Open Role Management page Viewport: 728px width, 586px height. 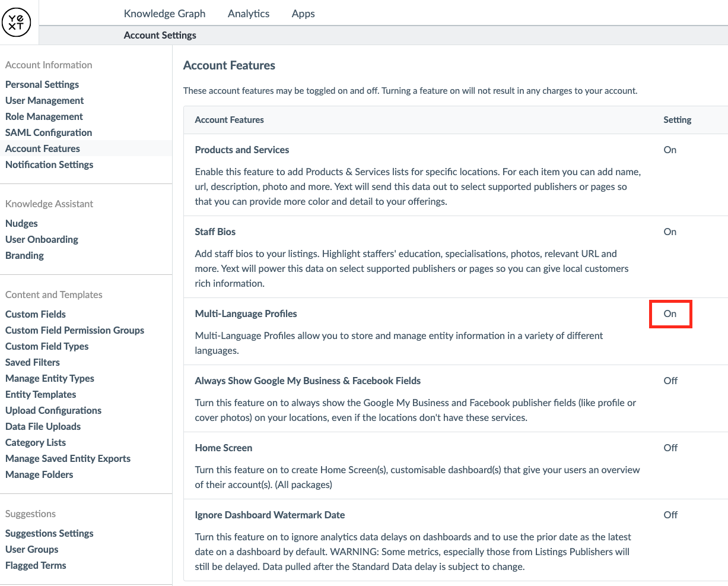(44, 116)
